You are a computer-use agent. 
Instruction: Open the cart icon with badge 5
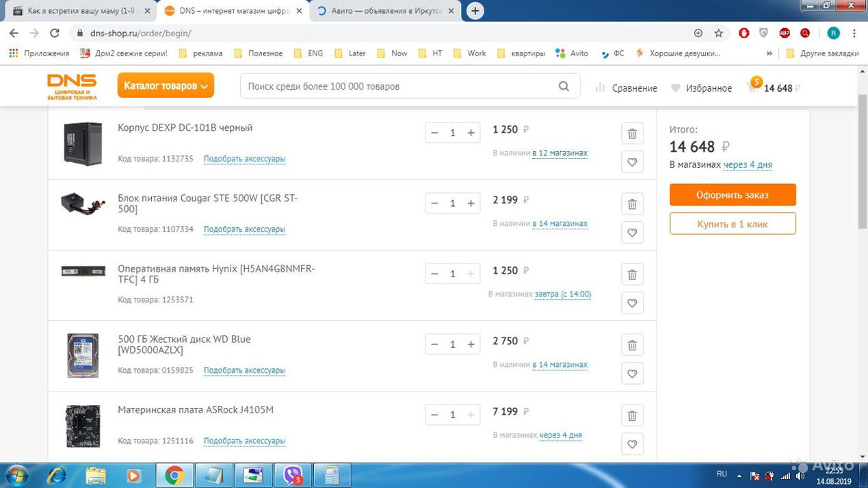click(x=754, y=86)
